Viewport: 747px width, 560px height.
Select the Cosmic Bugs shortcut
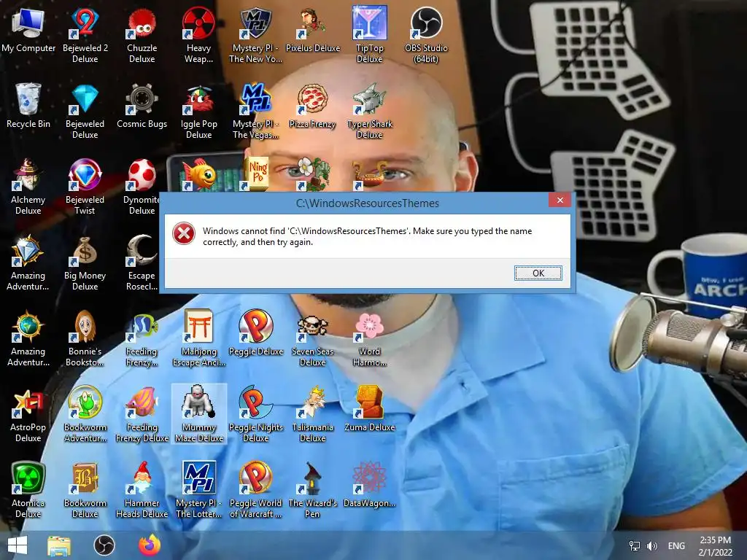(x=142, y=106)
